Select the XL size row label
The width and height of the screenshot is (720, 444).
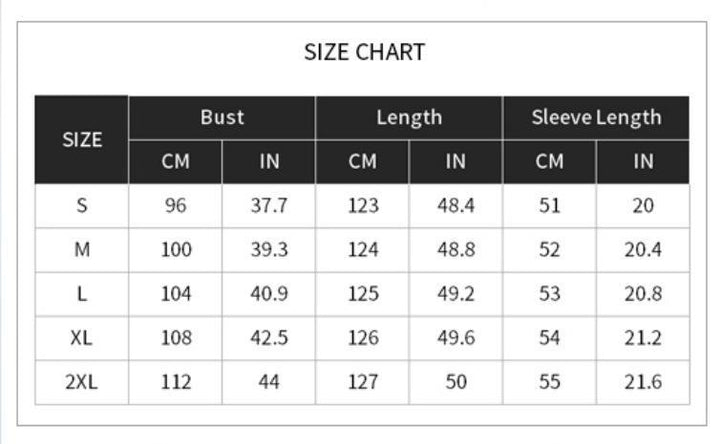[x=82, y=338]
